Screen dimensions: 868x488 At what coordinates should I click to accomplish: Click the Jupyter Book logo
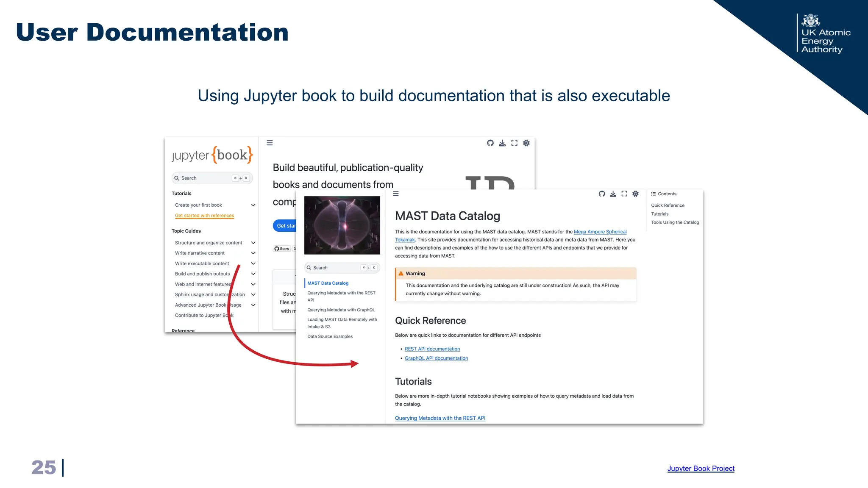(x=212, y=155)
